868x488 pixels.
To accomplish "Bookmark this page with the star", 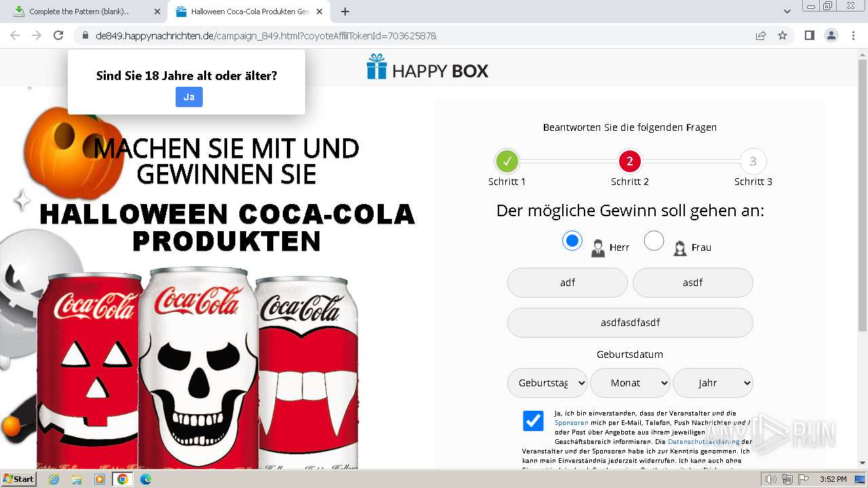I will (x=783, y=35).
